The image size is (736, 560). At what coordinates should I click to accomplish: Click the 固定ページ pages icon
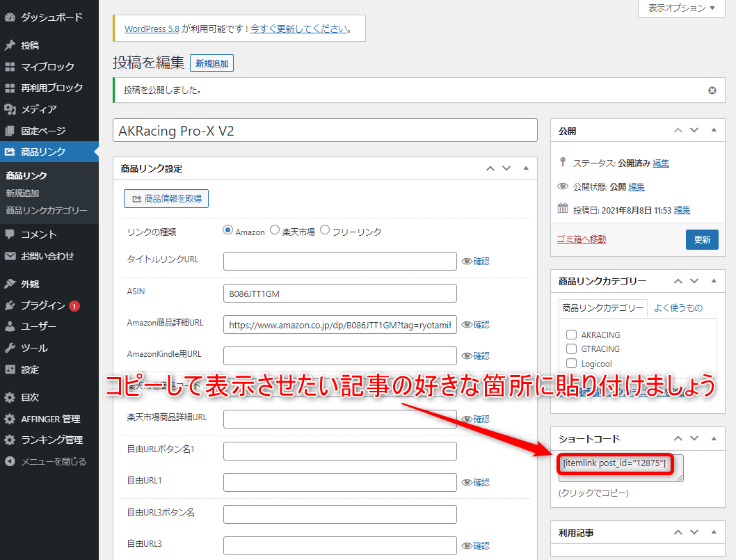tap(10, 131)
